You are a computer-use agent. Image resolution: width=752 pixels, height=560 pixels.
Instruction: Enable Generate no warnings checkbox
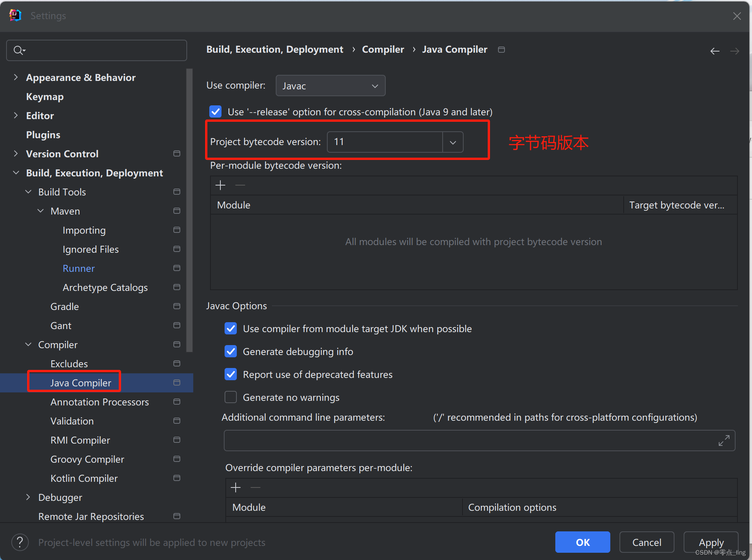(x=231, y=397)
